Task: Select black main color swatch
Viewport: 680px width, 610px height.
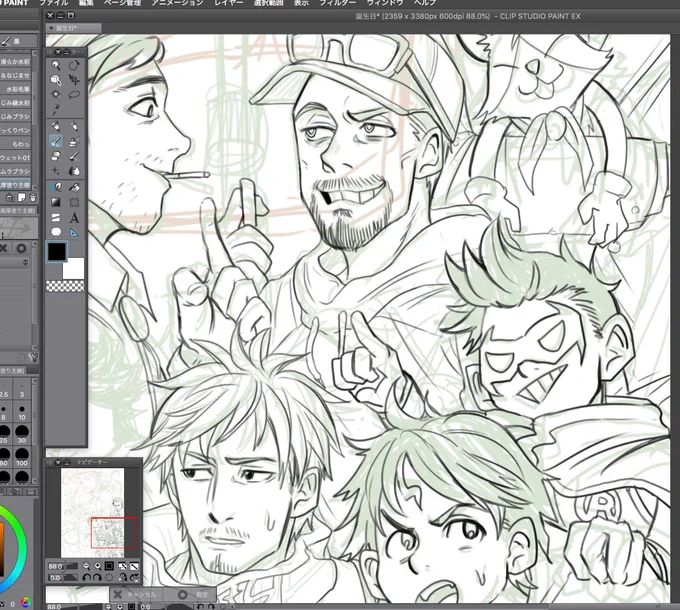Action: (x=56, y=251)
